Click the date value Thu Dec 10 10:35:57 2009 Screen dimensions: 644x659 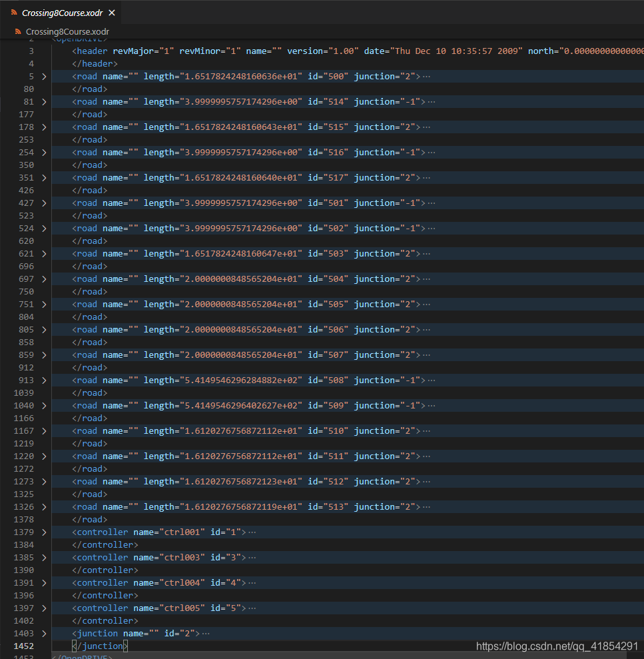(x=456, y=51)
